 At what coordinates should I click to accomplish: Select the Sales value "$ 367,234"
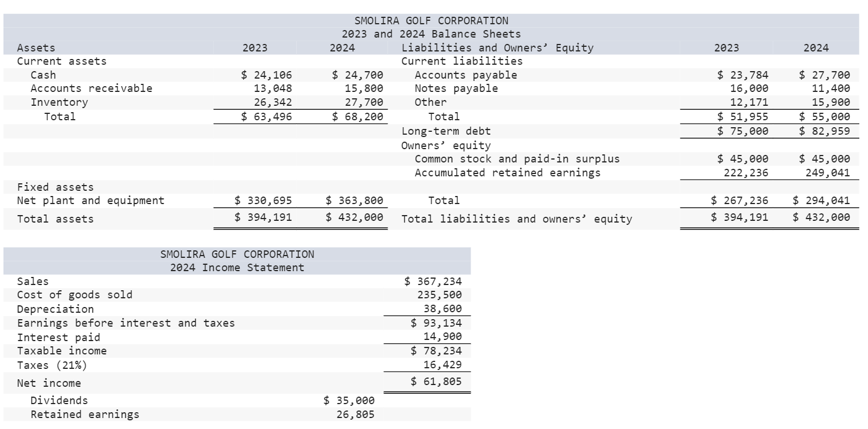pyautogui.click(x=433, y=281)
